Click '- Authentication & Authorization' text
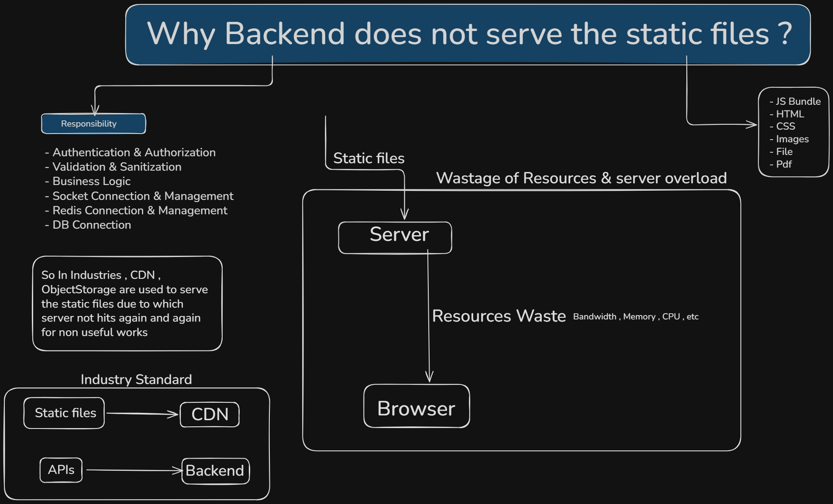Image resolution: width=833 pixels, height=504 pixels. (x=130, y=152)
